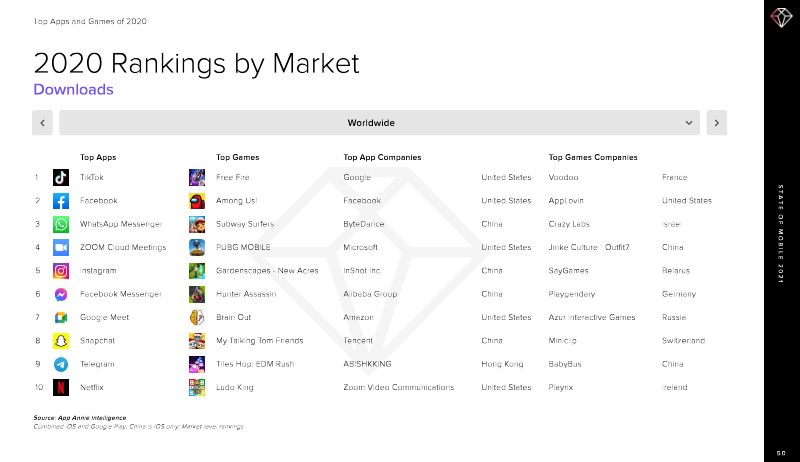Click the Google Meet icon
Screen dimensions: 800x462
pyautogui.click(x=61, y=317)
